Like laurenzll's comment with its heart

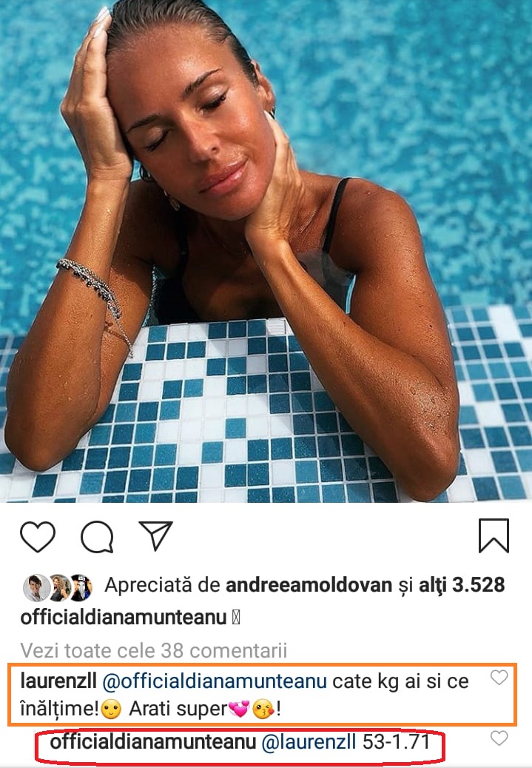point(499,678)
